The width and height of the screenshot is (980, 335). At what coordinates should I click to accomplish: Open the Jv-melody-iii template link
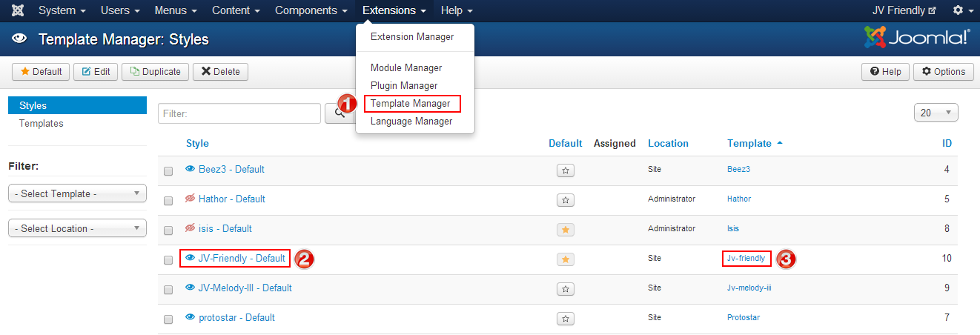[x=751, y=288]
